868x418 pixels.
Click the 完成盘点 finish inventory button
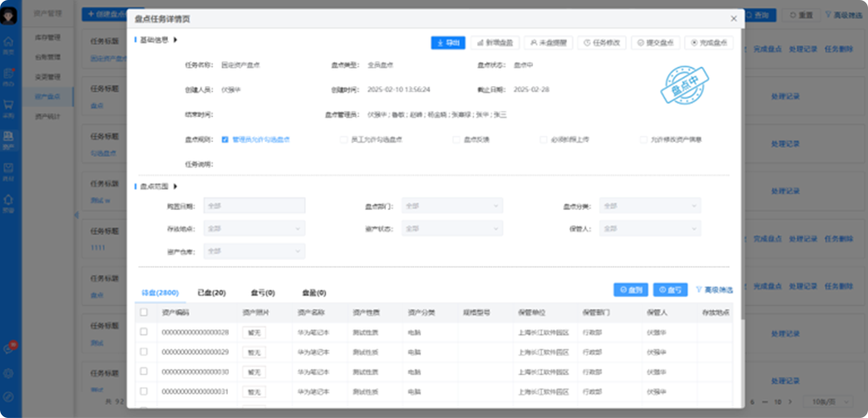pos(708,43)
